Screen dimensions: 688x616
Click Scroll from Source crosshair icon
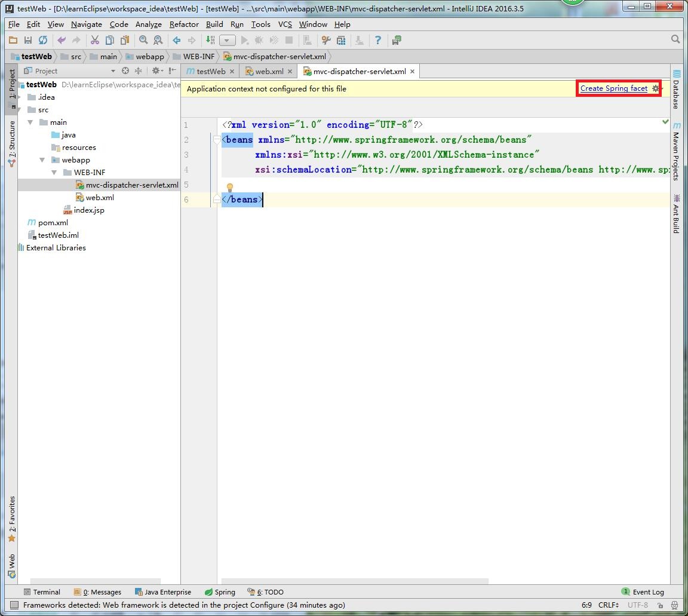tap(125, 71)
